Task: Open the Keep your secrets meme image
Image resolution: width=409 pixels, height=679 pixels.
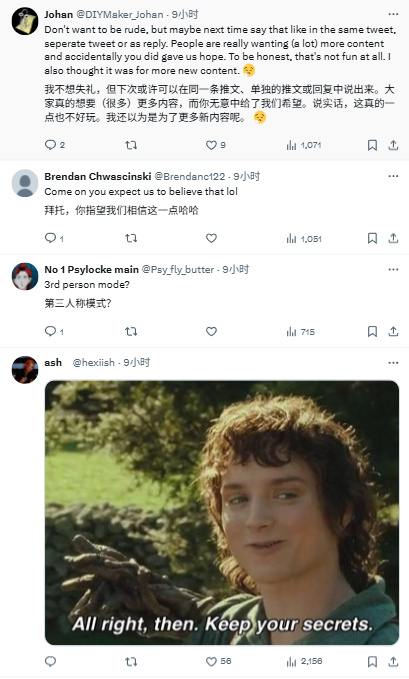Action: [x=222, y=512]
